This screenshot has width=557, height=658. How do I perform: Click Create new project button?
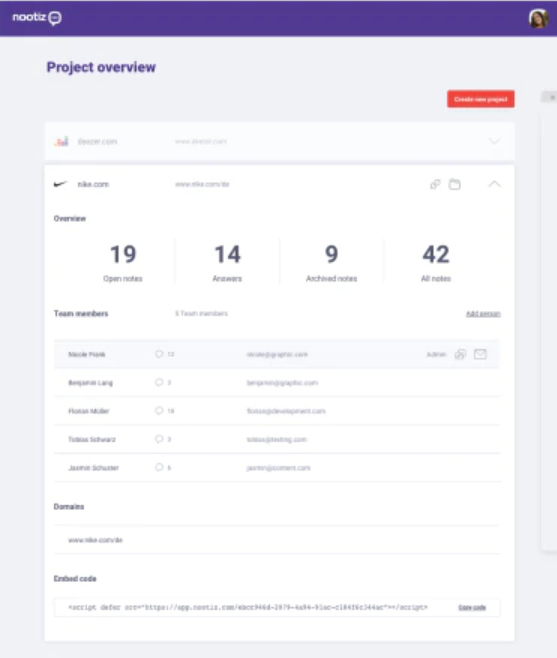[x=481, y=99]
